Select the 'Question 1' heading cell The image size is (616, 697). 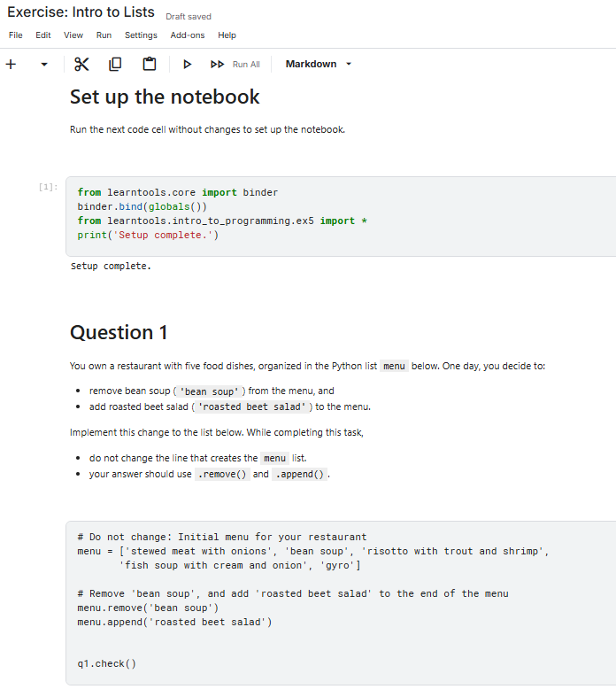[119, 332]
